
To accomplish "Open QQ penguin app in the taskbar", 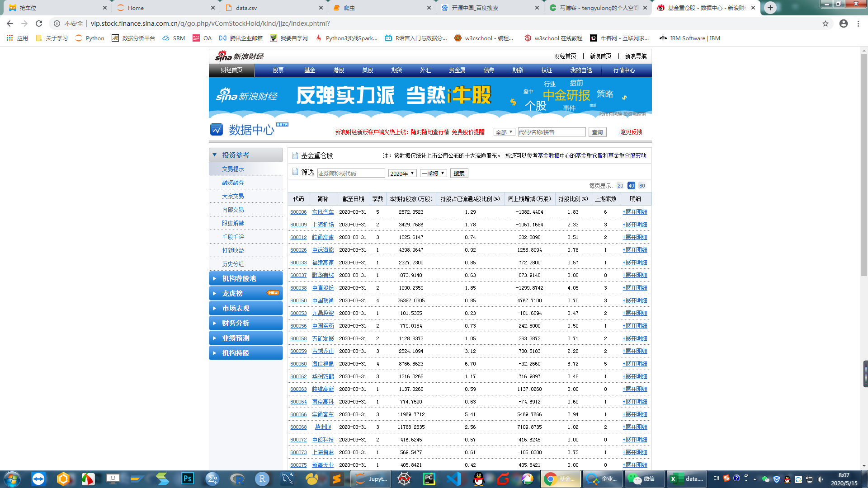I will [478, 479].
